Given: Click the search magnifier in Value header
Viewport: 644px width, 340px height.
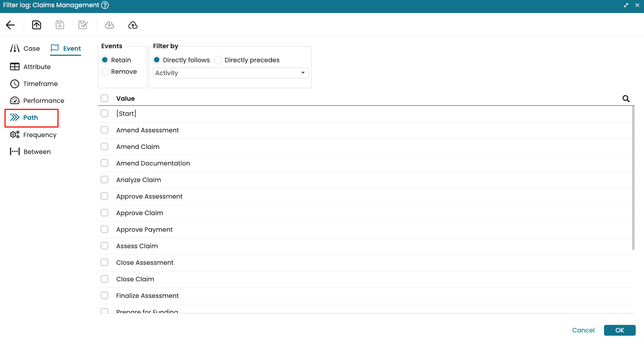Looking at the screenshot, I should coord(626,99).
